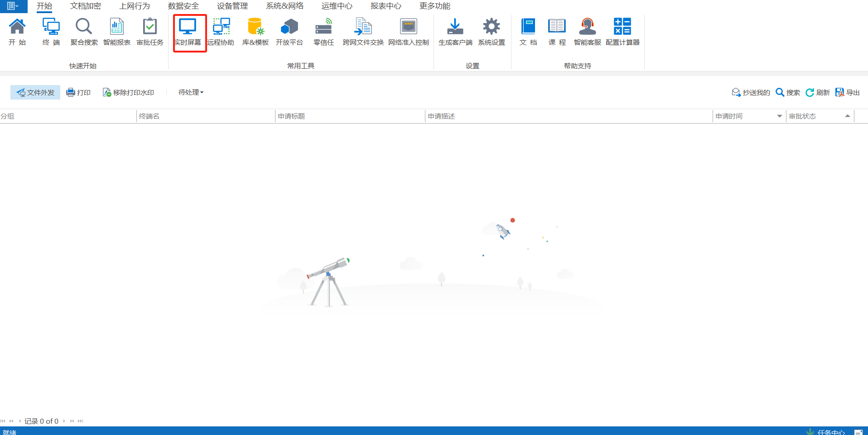Click the window icon at the status bar's right end
868x435 pixels.
click(x=858, y=432)
